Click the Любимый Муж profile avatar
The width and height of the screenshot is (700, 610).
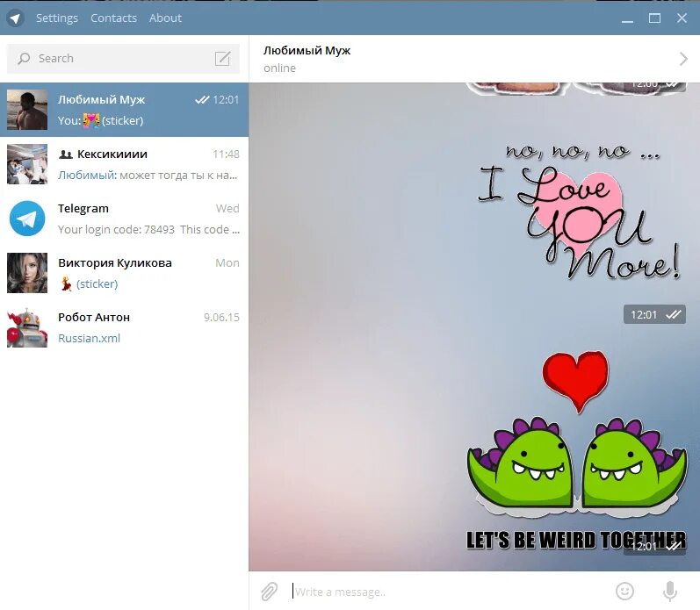click(27, 110)
